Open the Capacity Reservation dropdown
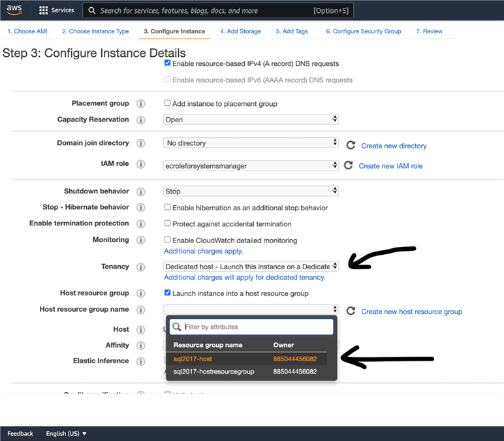Screen dimensions: 504x441 [x=251, y=120]
